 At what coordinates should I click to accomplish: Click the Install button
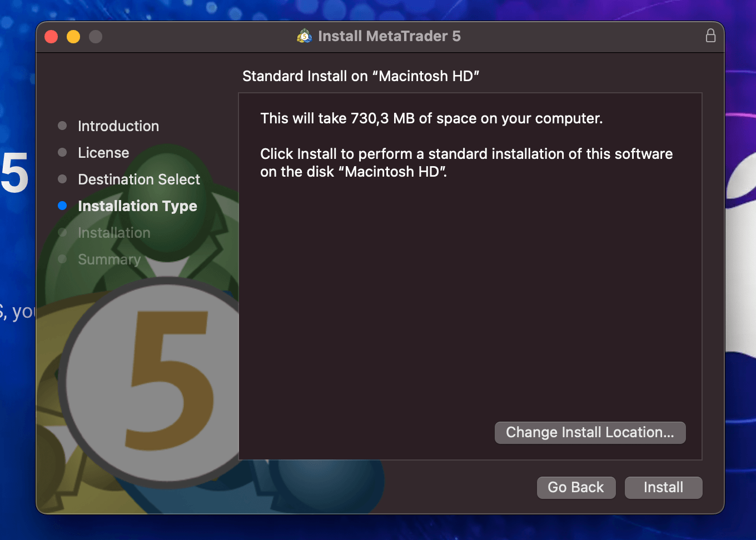tap(663, 487)
